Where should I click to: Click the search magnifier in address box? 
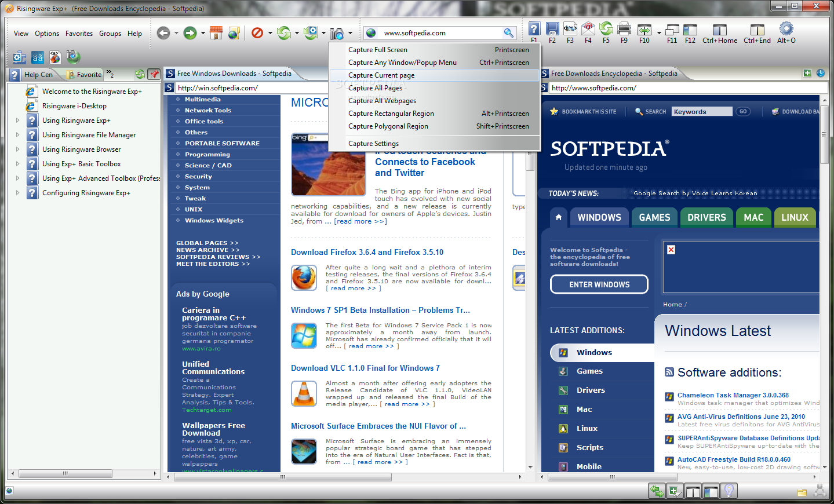coord(508,33)
